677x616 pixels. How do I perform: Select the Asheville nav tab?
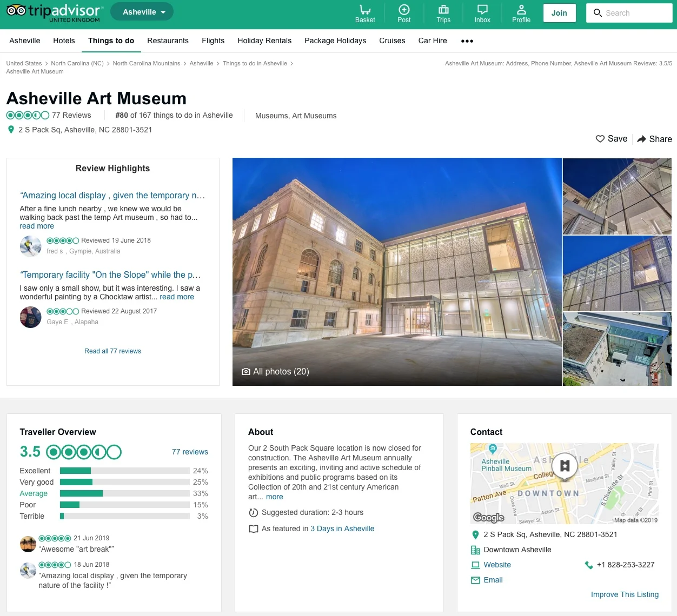coord(25,41)
